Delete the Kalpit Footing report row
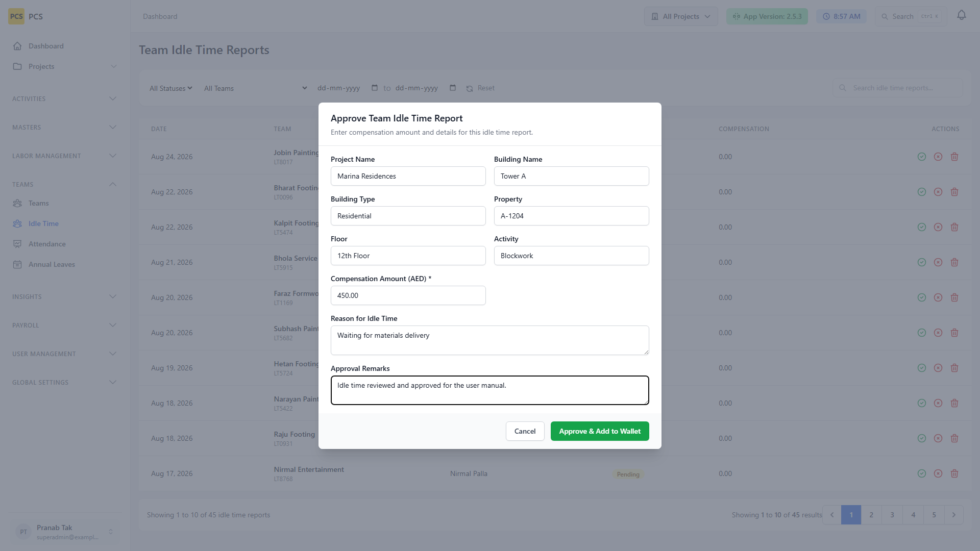 tap(954, 227)
